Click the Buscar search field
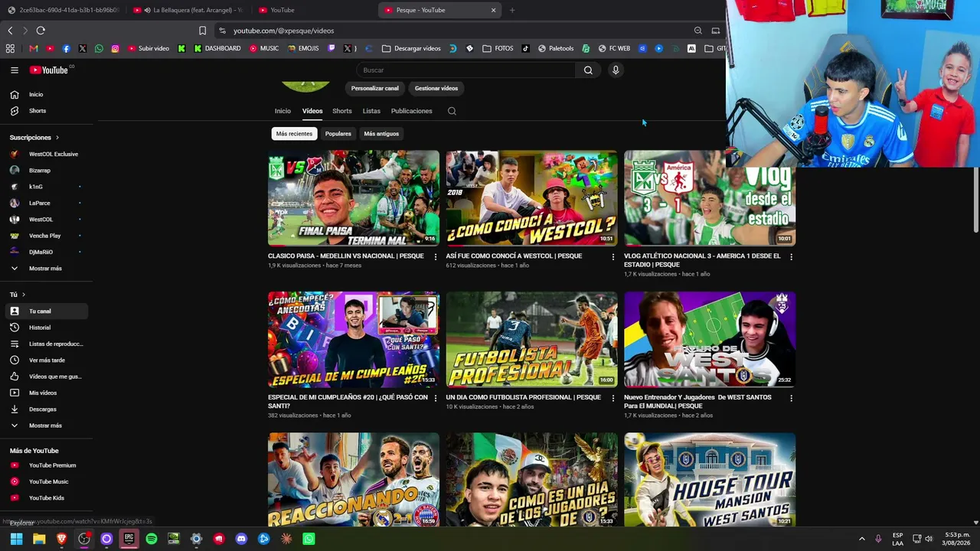Screen dimensions: 980x551 pos(465,70)
